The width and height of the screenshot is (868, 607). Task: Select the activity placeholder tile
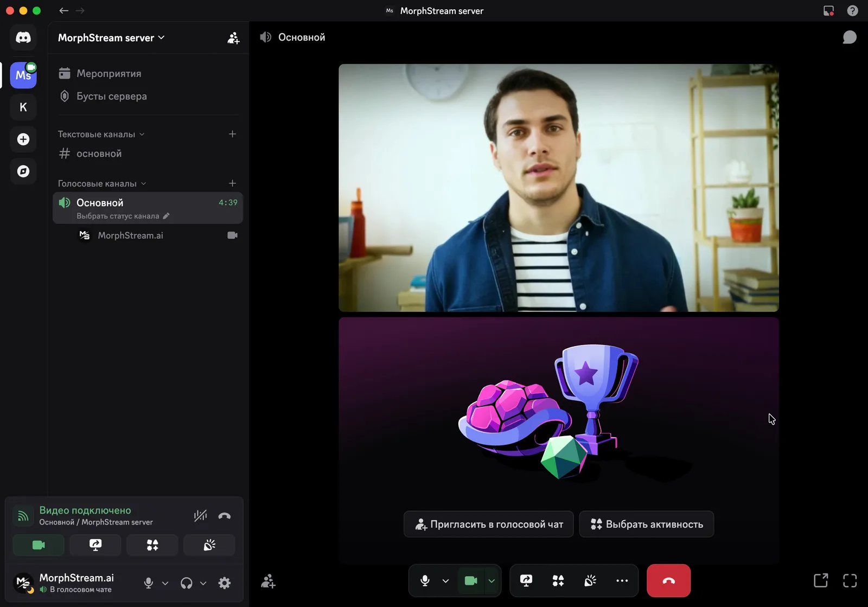point(559,440)
